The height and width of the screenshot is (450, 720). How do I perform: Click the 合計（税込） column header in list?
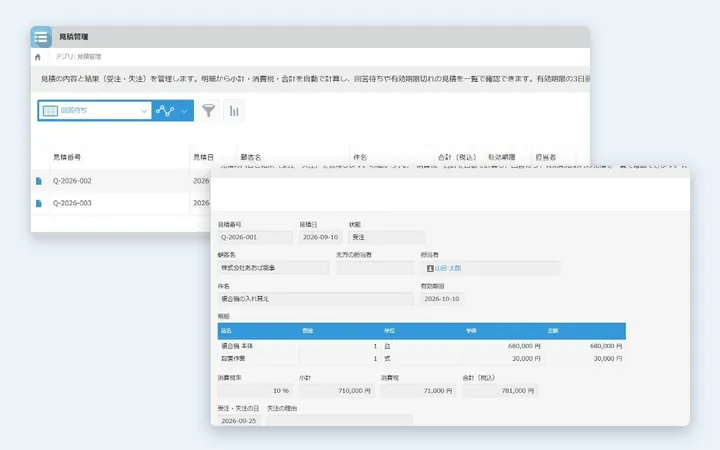[x=457, y=157]
